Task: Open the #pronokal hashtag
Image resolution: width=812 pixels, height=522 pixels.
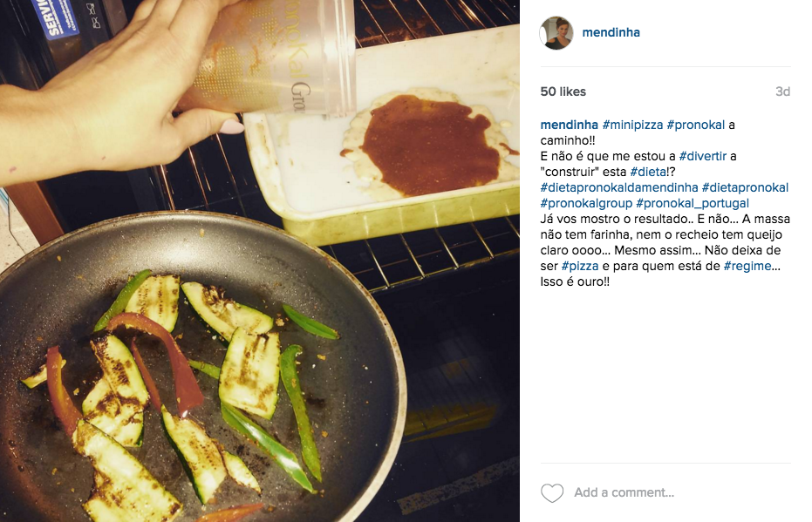Action: [x=695, y=125]
